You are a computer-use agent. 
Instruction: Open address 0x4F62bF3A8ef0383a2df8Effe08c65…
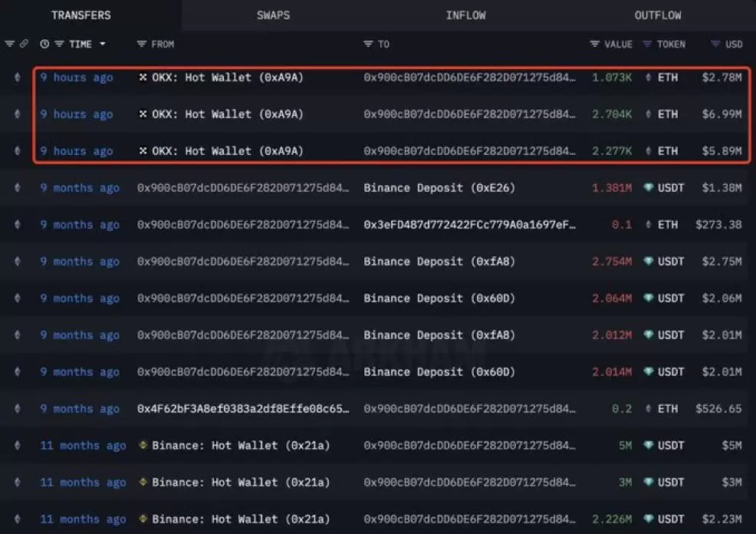[x=243, y=409]
